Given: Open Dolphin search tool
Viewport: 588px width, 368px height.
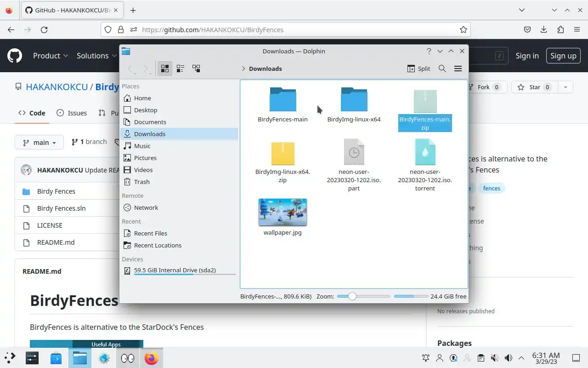Looking at the screenshot, I should pos(442,69).
